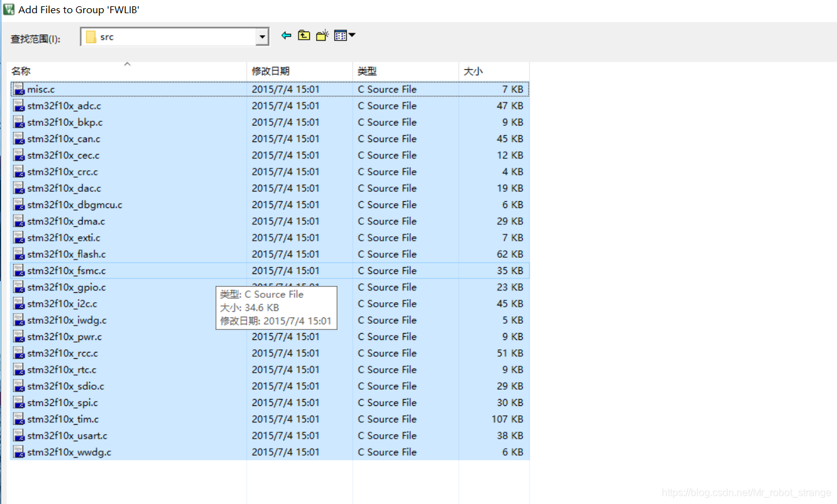Click the stm32f10x_sdio.c file icon

pos(19,386)
